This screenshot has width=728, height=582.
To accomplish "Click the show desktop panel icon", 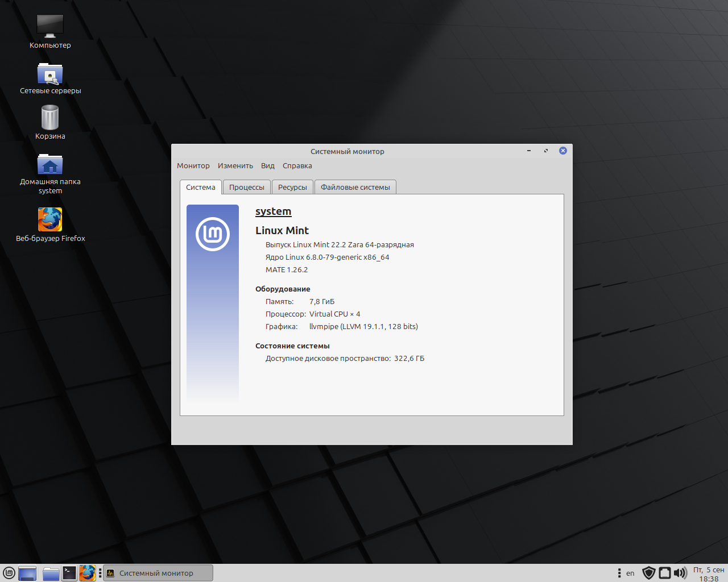I will pyautogui.click(x=27, y=573).
